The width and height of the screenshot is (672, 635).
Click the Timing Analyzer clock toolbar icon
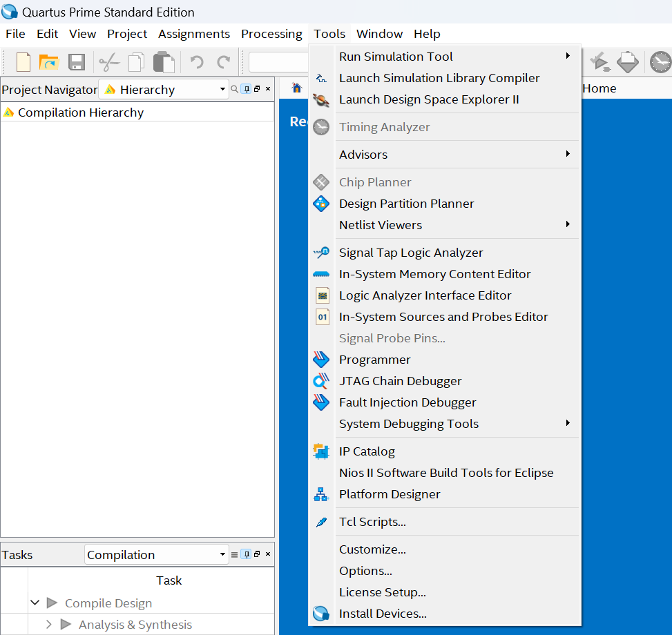coord(660,62)
